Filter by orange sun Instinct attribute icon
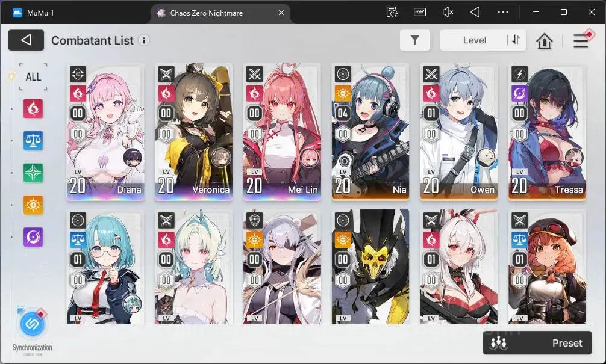The height and width of the screenshot is (364, 606). tap(33, 205)
